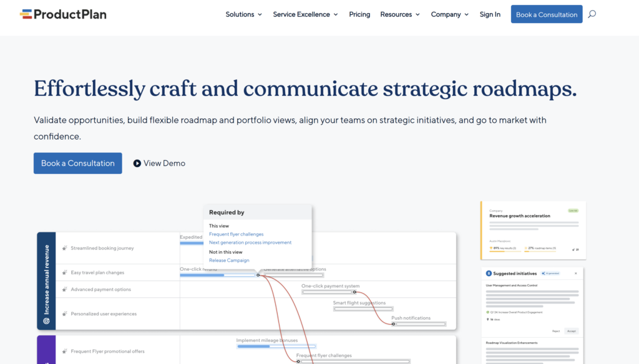Expand the Company menu
The height and width of the screenshot is (364, 639).
(449, 14)
